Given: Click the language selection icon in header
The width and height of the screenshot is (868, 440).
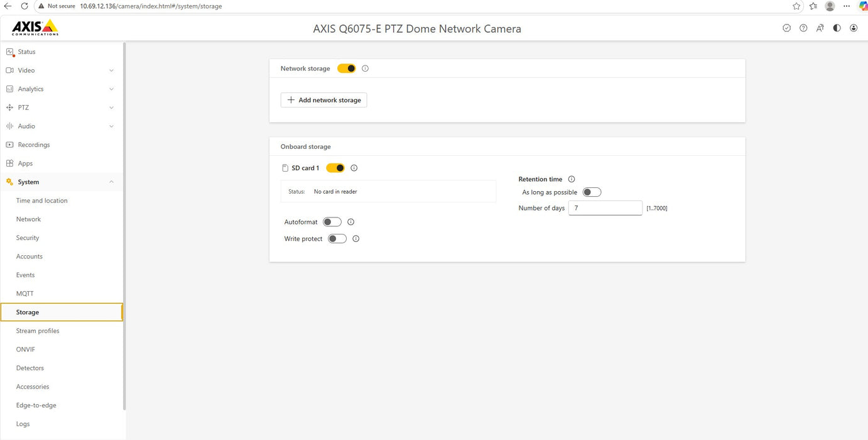Looking at the screenshot, I should (820, 28).
